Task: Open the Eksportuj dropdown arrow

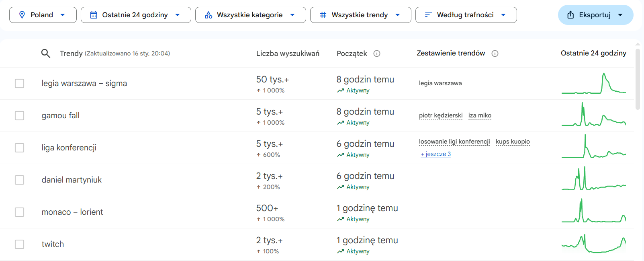Action: (620, 15)
